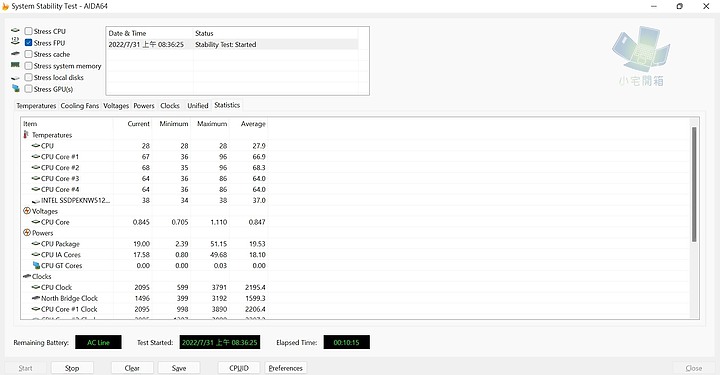Stop the stability test

pyautogui.click(x=72, y=368)
